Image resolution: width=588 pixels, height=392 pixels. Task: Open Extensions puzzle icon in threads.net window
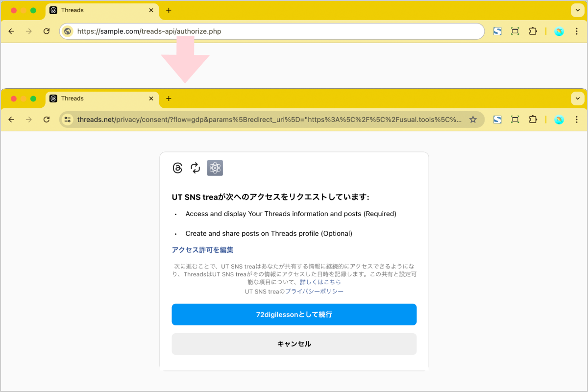(x=533, y=120)
